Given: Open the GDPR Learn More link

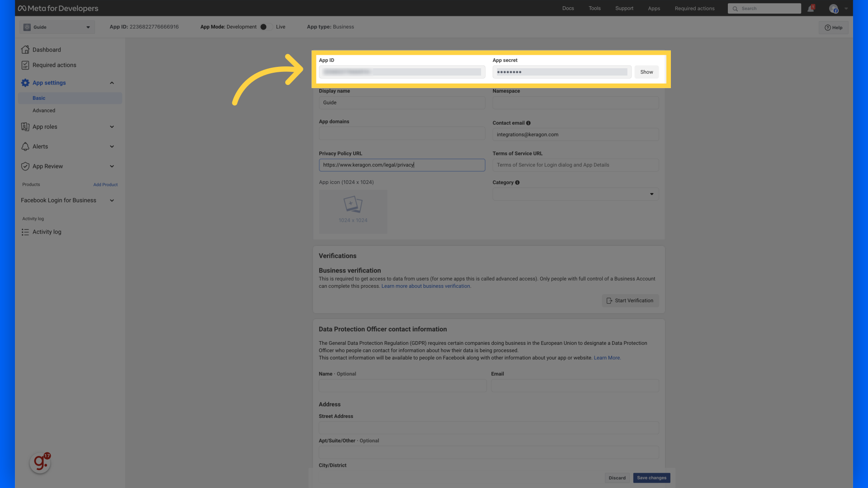Looking at the screenshot, I should click(x=607, y=358).
